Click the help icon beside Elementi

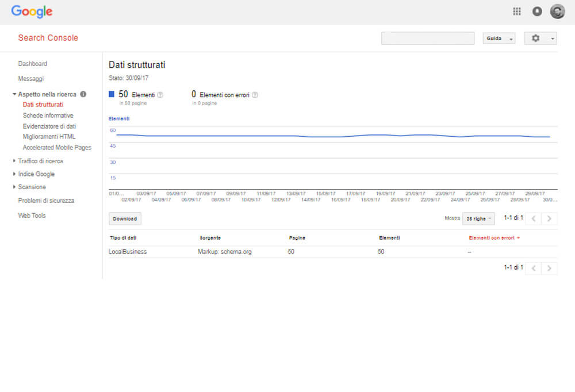160,95
